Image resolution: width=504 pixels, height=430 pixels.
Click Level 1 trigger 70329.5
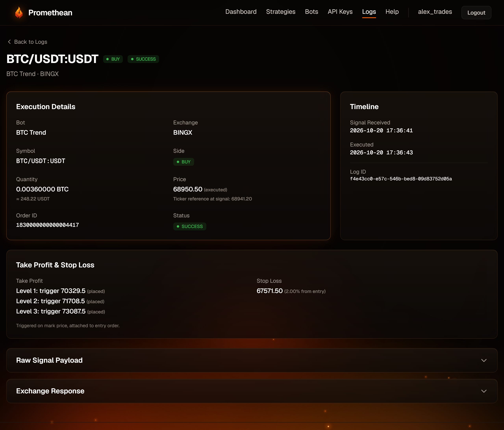tap(51, 291)
